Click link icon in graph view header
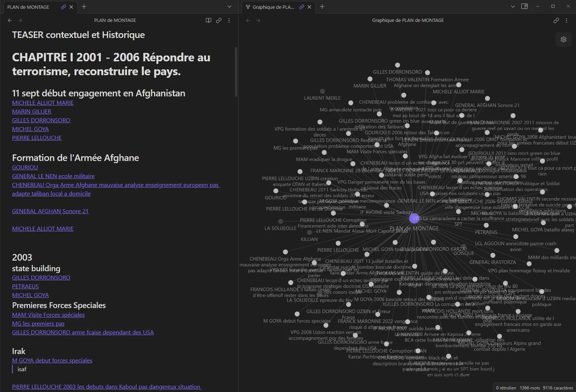576x392 pixels. pos(556,20)
